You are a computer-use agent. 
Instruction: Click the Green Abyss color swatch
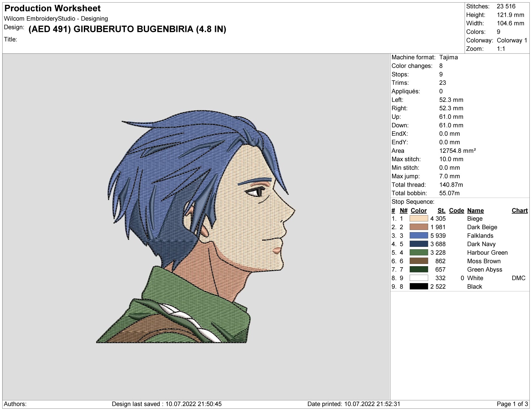click(x=419, y=269)
